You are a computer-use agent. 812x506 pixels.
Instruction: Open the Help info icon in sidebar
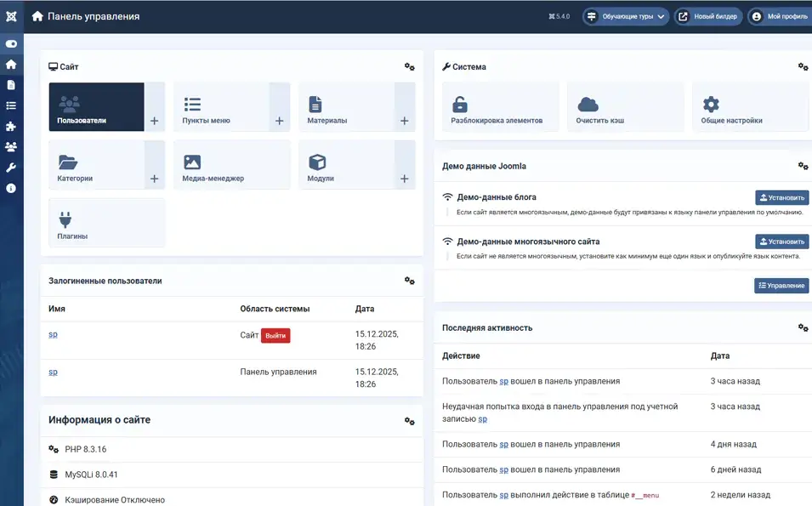11,188
